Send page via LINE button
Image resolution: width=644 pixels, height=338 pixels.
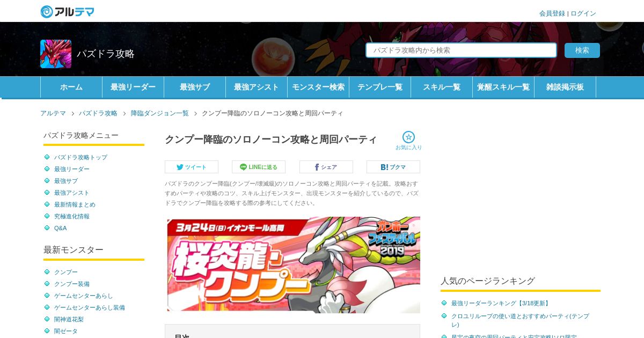(x=259, y=167)
